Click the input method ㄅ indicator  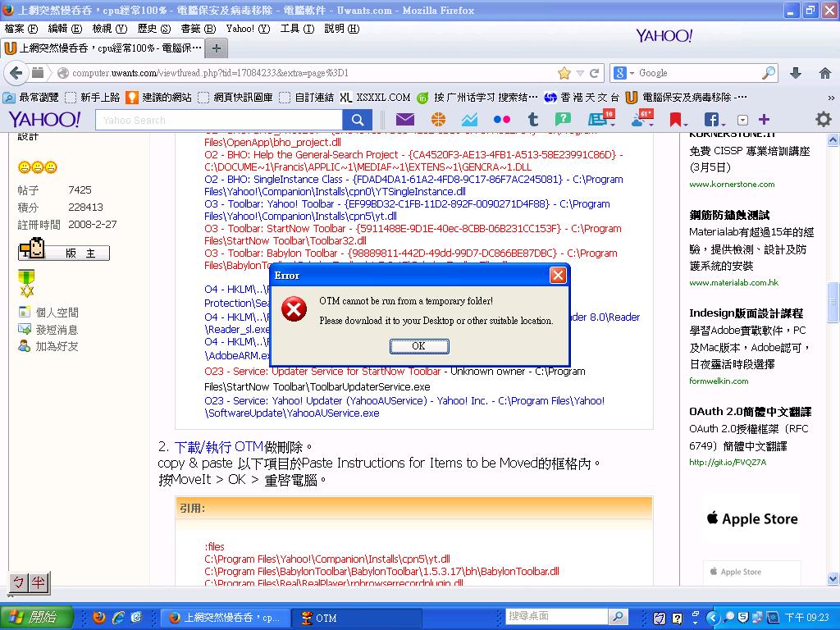19,582
